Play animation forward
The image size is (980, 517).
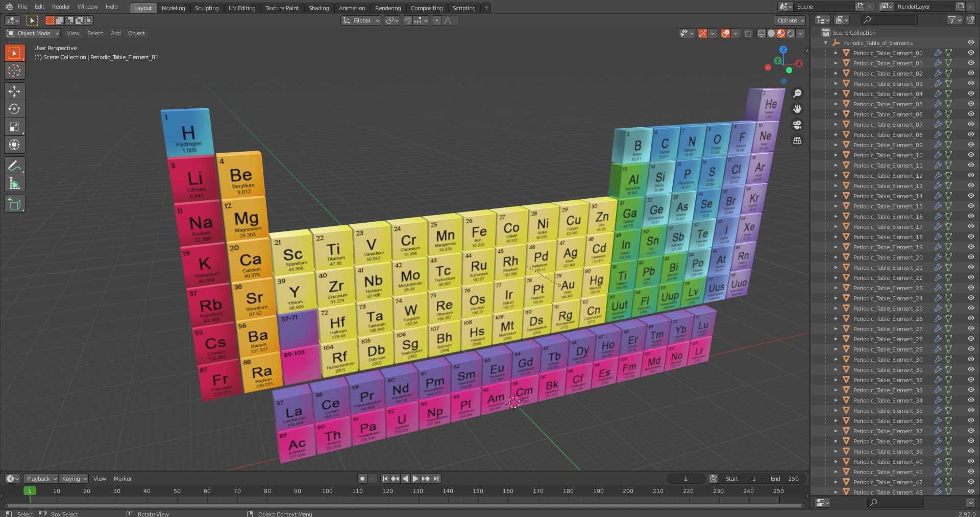tap(415, 479)
